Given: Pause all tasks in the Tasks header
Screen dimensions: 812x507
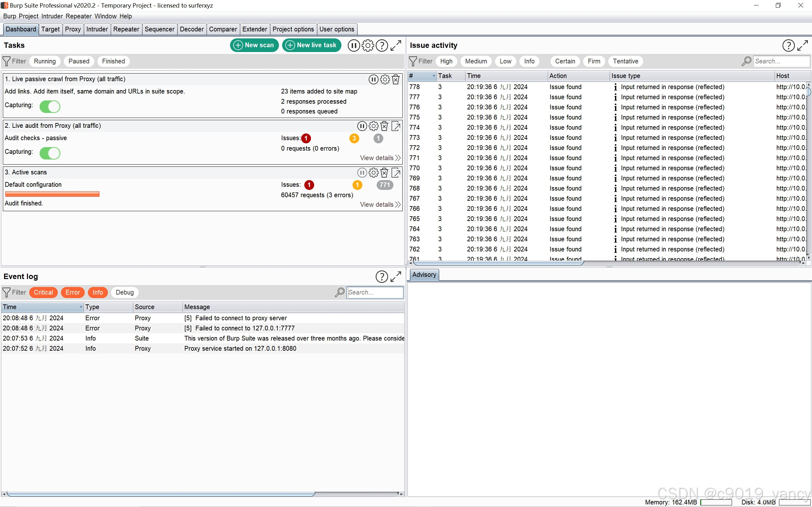Looking at the screenshot, I should [x=354, y=45].
